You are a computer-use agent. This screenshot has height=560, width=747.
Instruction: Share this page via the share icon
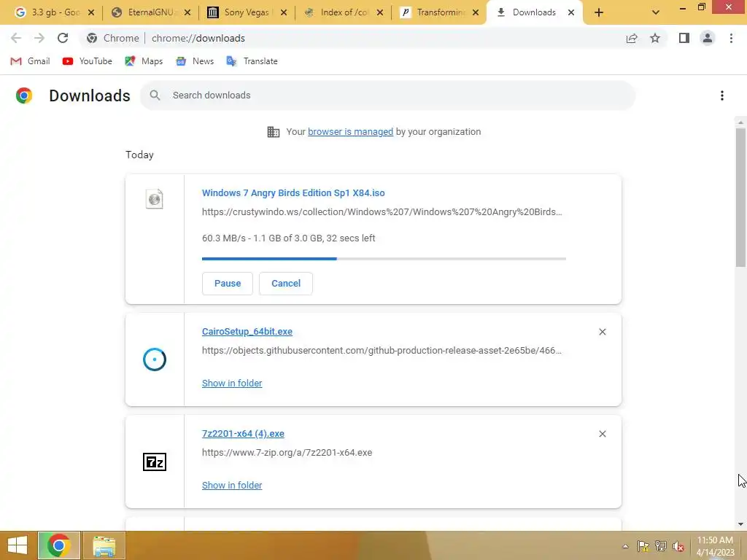(632, 38)
